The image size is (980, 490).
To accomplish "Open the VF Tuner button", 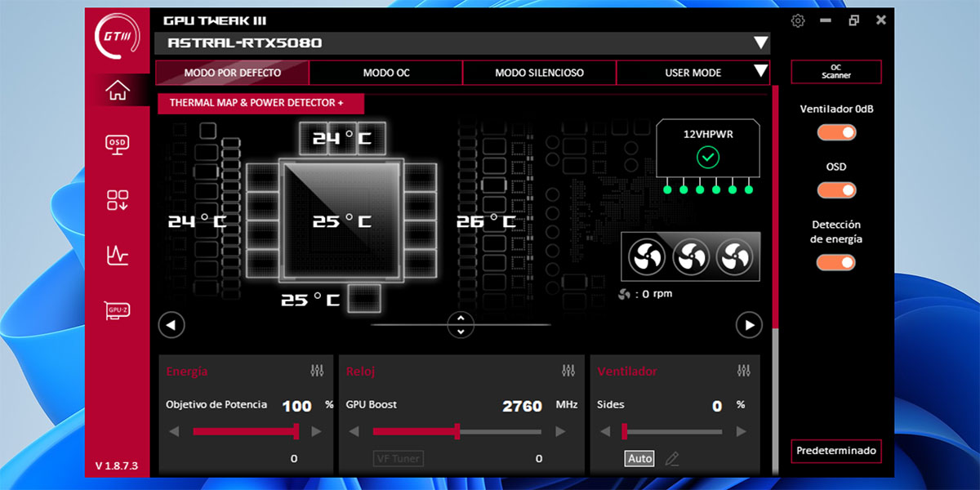I will [399, 459].
